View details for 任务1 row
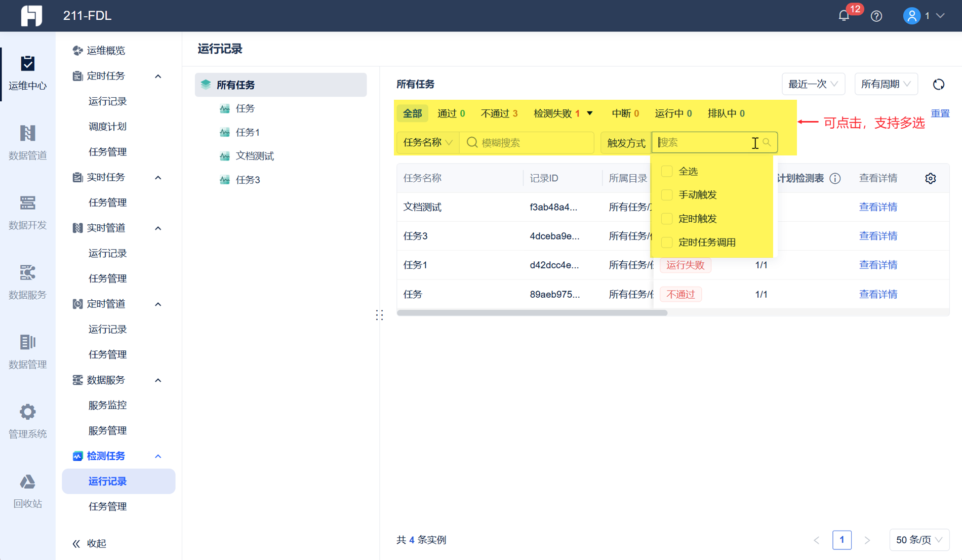962x560 pixels. pyautogui.click(x=878, y=265)
